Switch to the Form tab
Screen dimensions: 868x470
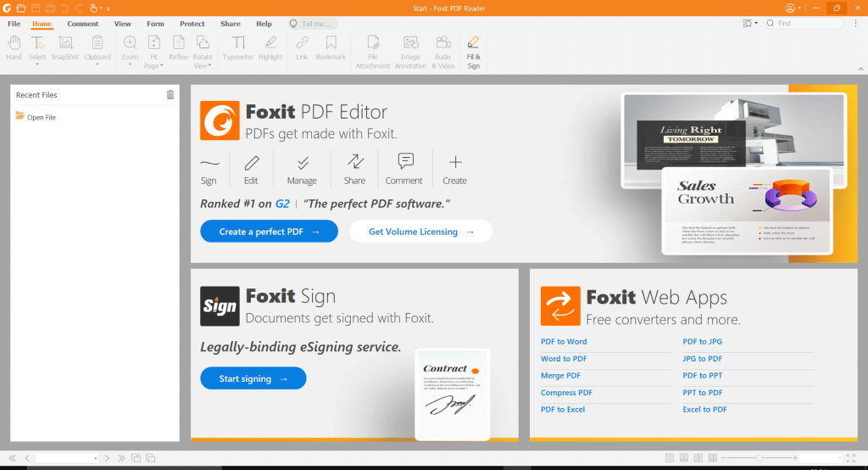[x=156, y=24]
